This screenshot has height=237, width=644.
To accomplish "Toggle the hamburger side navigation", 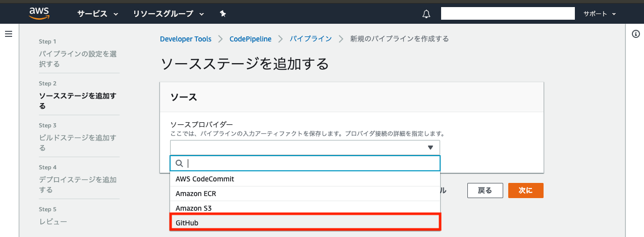I will click(x=9, y=33).
